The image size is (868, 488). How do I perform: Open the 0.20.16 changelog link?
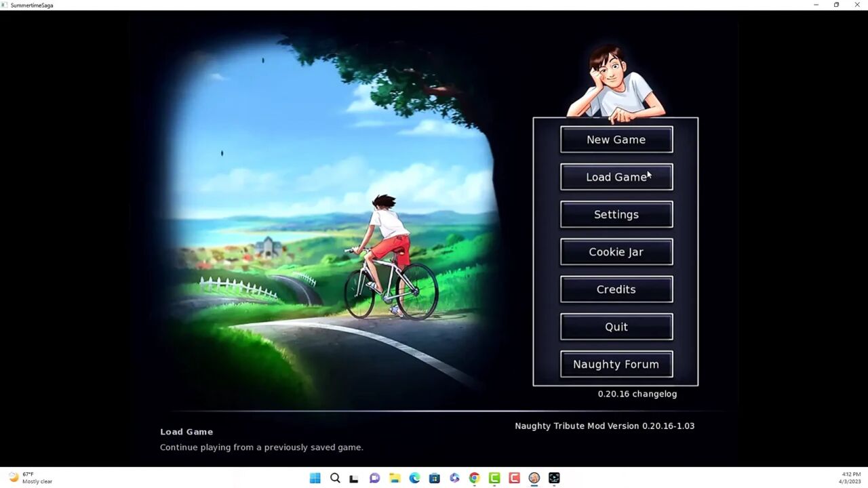pyautogui.click(x=637, y=394)
